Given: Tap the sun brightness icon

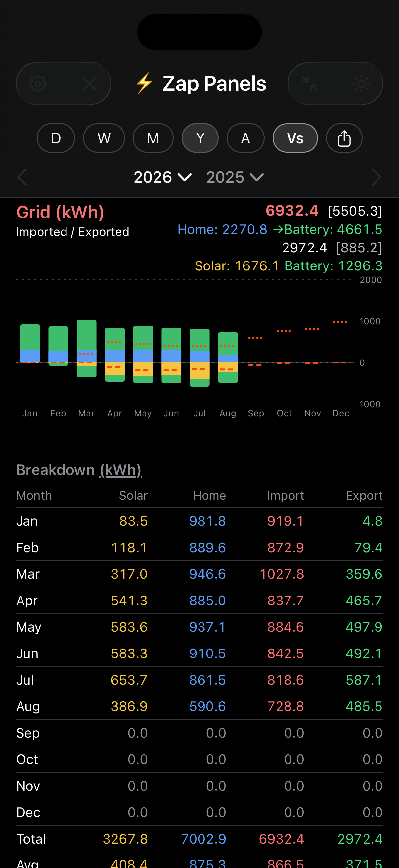Looking at the screenshot, I should coord(361,83).
